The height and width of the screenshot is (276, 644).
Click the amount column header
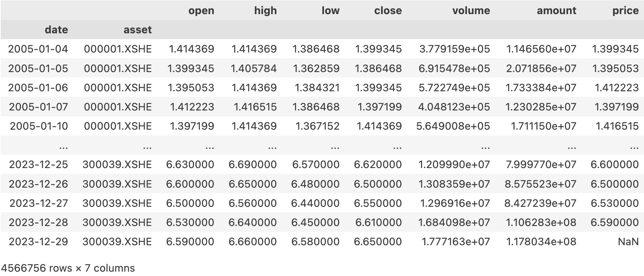pos(556,11)
